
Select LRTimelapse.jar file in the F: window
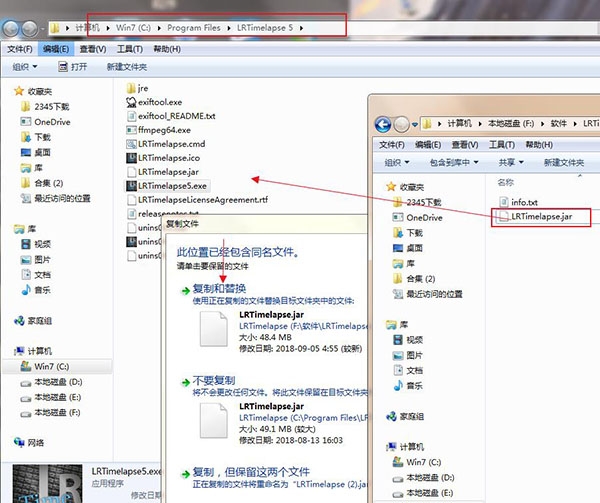pos(535,217)
